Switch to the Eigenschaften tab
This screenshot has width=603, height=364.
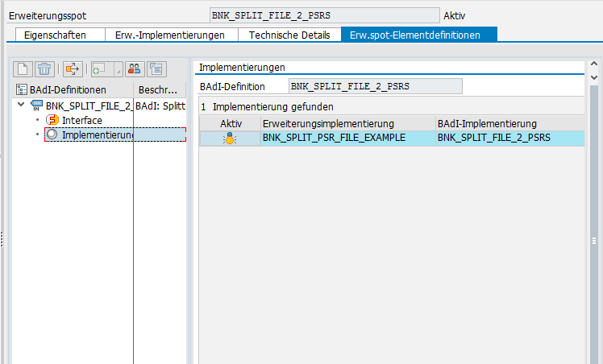[x=57, y=35]
